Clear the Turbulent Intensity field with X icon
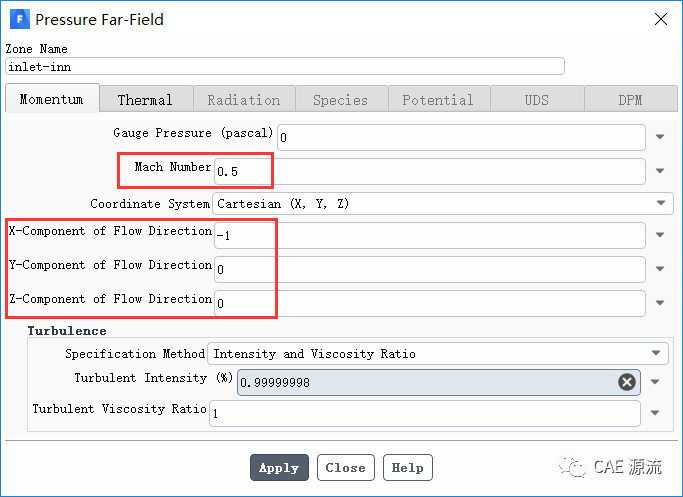This screenshot has width=683, height=497. (626, 382)
